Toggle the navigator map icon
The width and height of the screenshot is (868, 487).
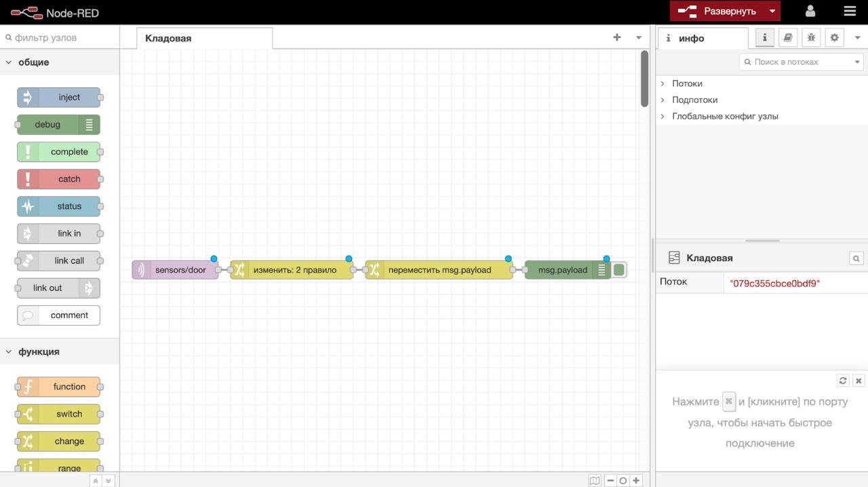pos(595,480)
